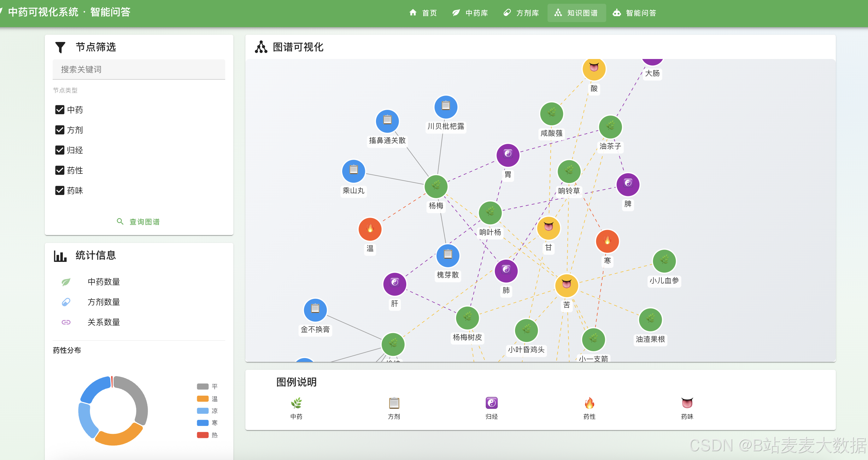Uncheck the 中药 node type checkbox
The width and height of the screenshot is (868, 460).
60,110
